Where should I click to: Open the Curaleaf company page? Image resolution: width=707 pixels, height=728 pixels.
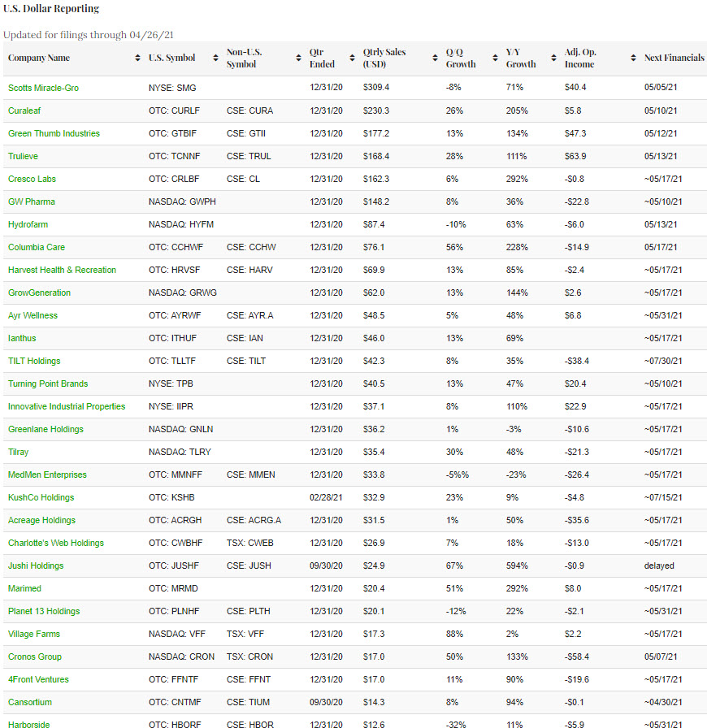pyautogui.click(x=24, y=110)
